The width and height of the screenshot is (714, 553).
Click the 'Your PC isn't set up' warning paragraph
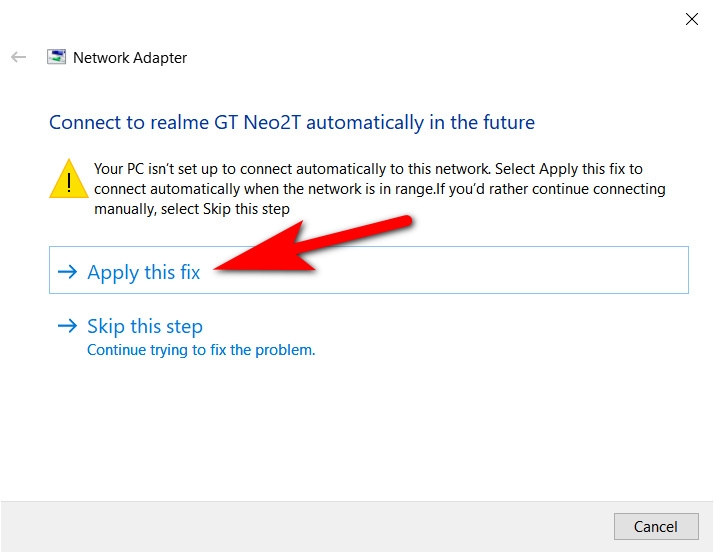click(378, 189)
